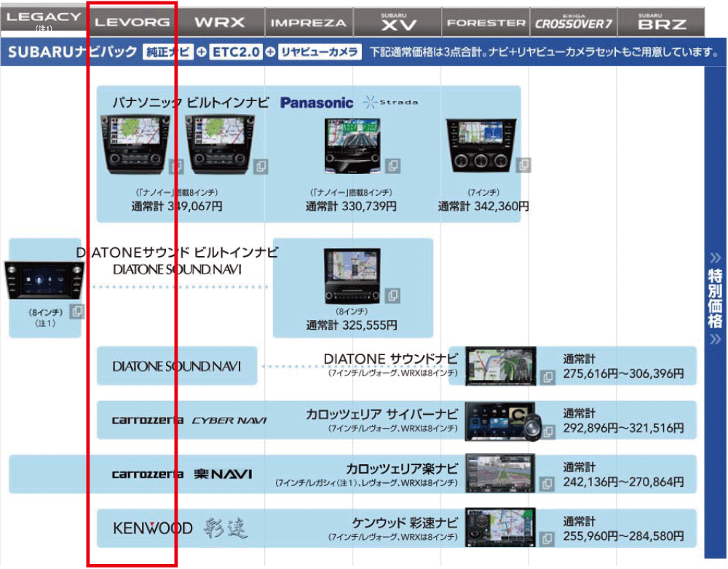
Task: Click enlarge icon for カロッツェリア サイバーナビ
Action: click(547, 431)
